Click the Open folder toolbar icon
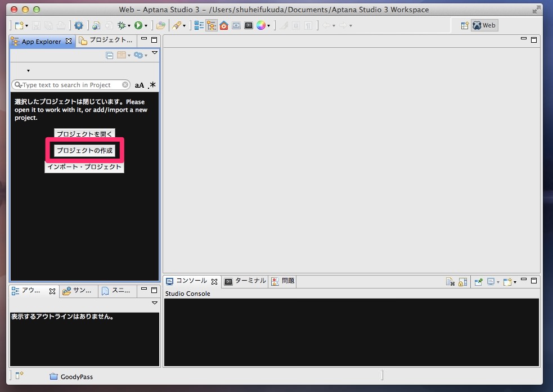The image size is (553, 392). click(x=161, y=25)
